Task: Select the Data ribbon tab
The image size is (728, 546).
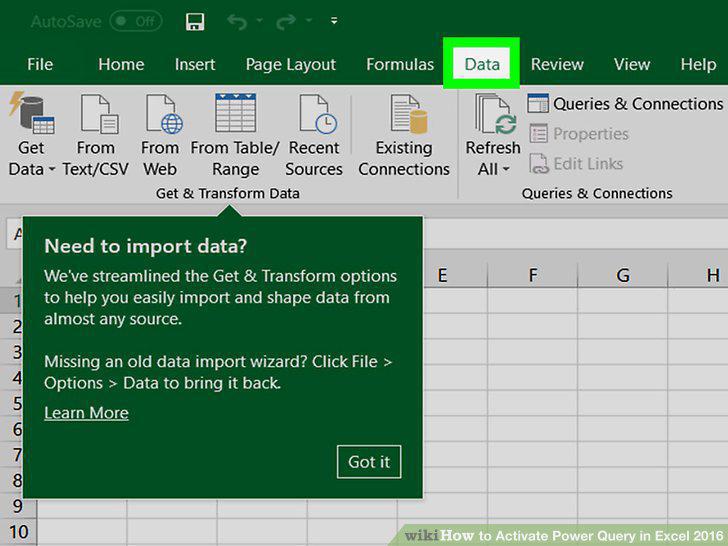Action: point(482,64)
